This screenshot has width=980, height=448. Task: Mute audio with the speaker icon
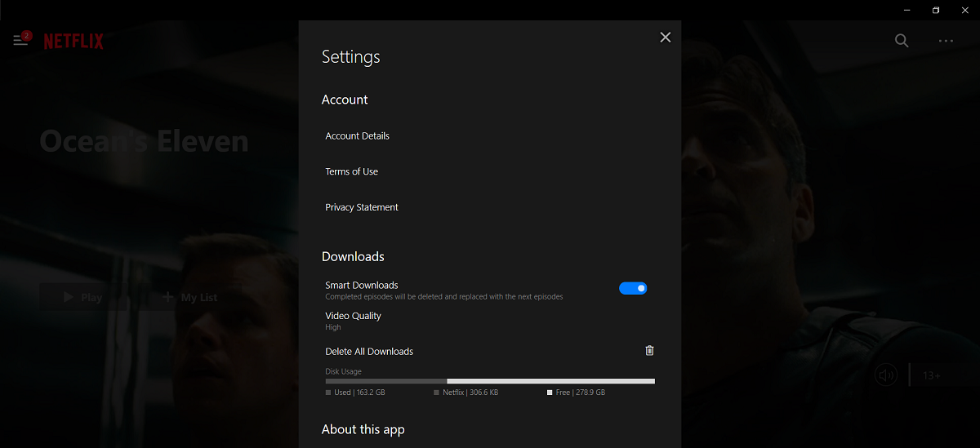coord(886,375)
